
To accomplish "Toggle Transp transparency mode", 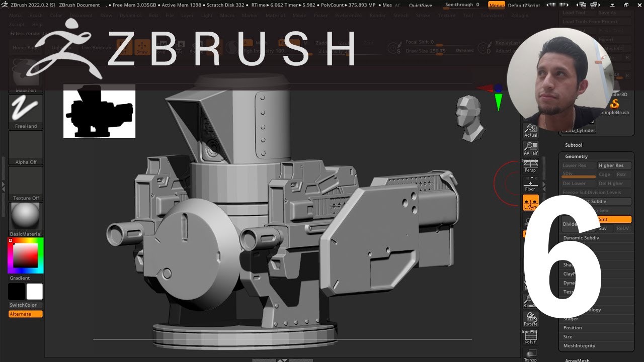I will tap(531, 355).
